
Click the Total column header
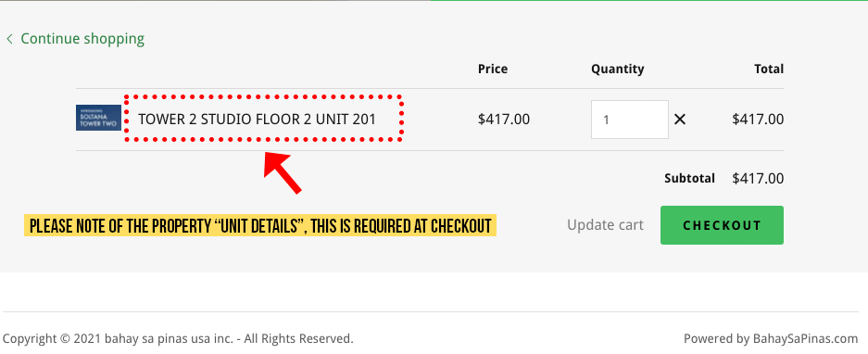(x=769, y=70)
